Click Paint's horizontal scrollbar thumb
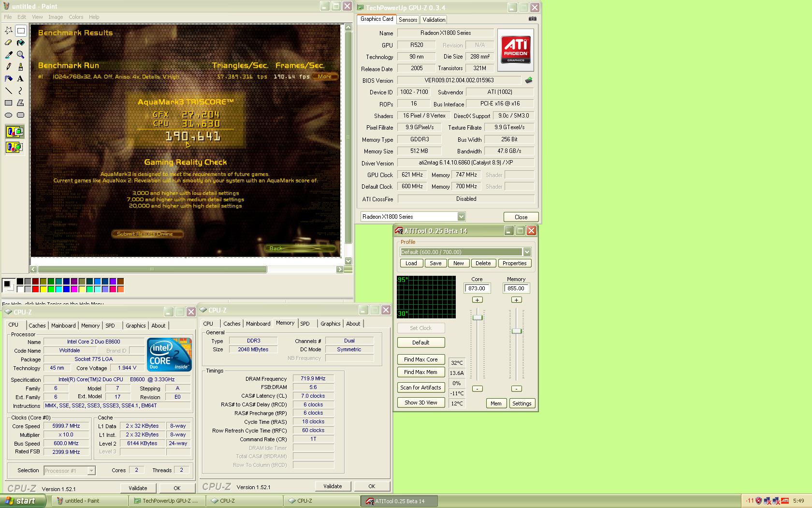812x508 pixels. pyautogui.click(x=152, y=269)
